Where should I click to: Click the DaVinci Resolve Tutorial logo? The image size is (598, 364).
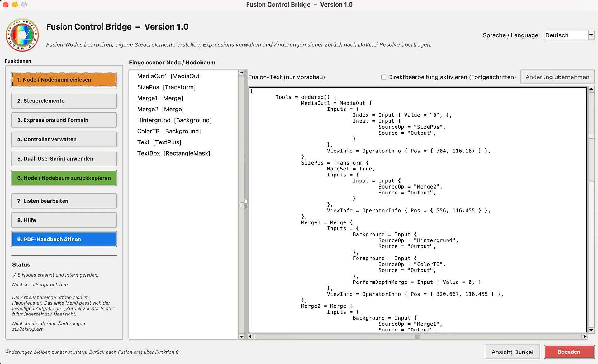(x=22, y=35)
